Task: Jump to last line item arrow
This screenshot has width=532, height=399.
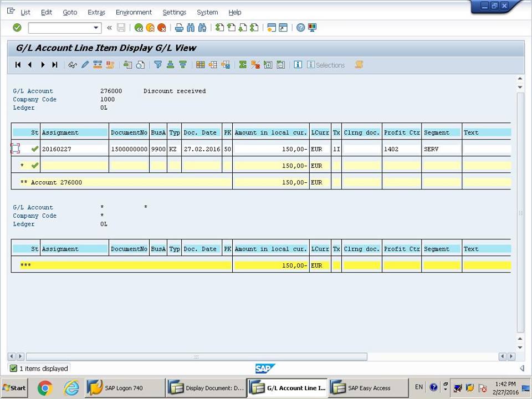Action: click(55, 65)
